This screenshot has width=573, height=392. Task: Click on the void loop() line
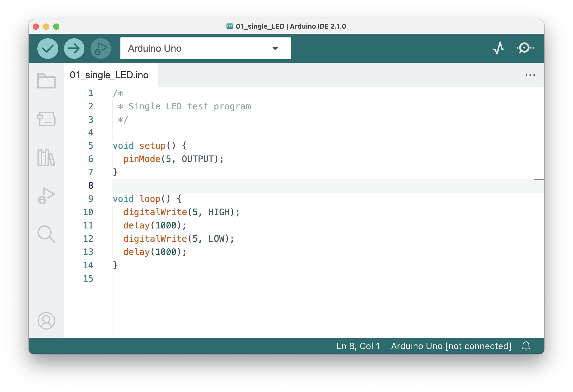point(147,199)
